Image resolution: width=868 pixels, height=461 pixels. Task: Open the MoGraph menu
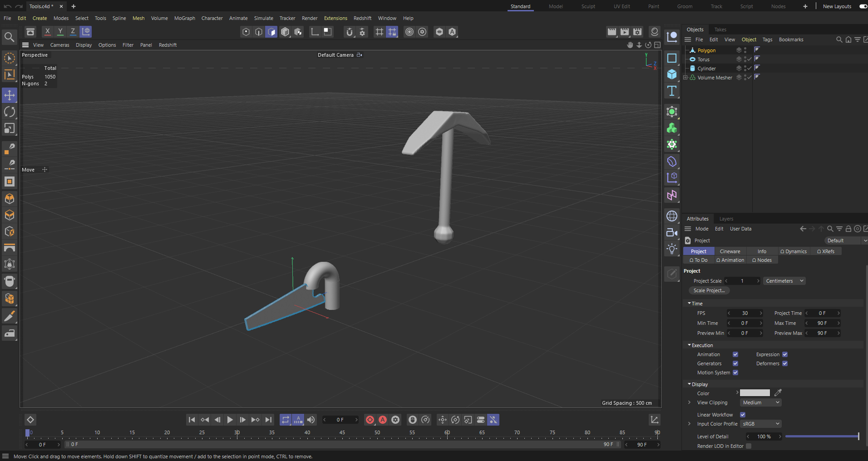(x=185, y=18)
